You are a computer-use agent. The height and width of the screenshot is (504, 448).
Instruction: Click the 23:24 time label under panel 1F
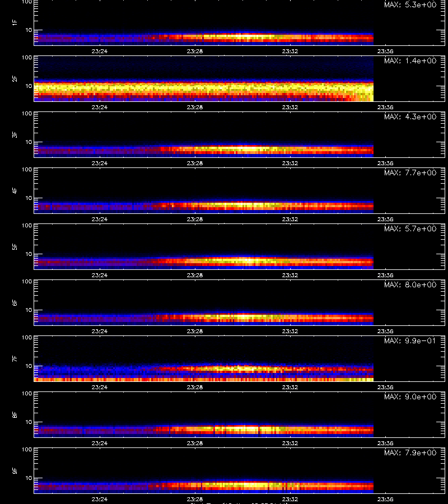100,51
